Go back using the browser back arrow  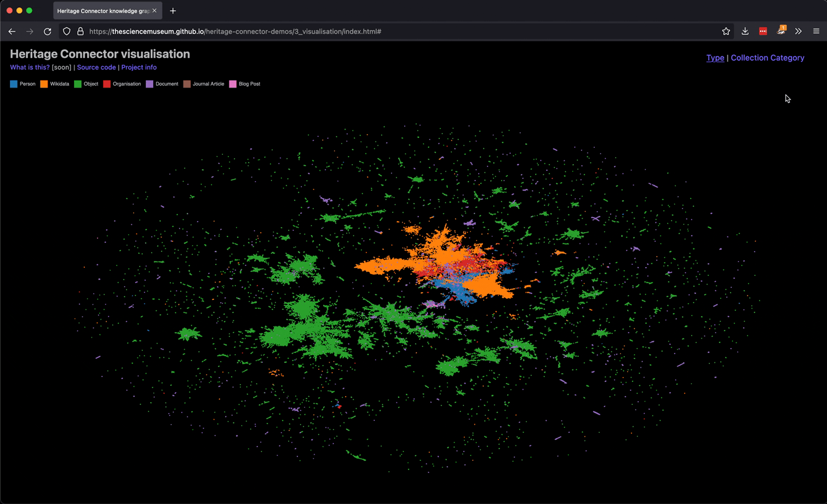pyautogui.click(x=12, y=32)
